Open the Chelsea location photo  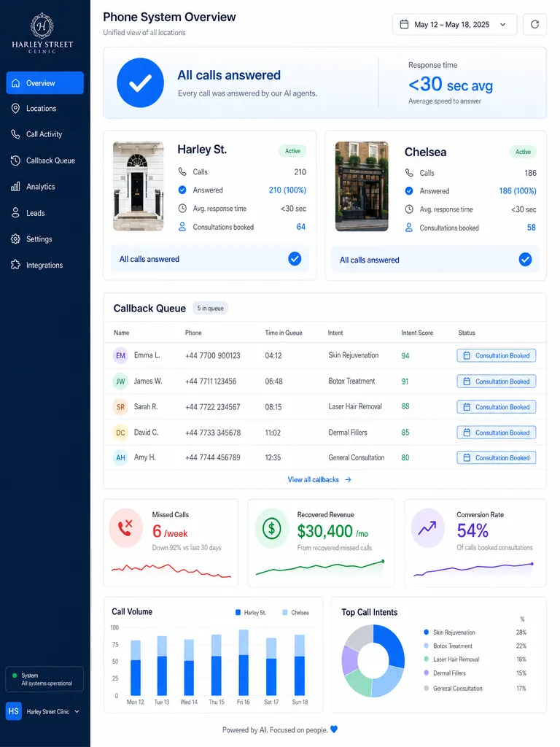[362, 186]
